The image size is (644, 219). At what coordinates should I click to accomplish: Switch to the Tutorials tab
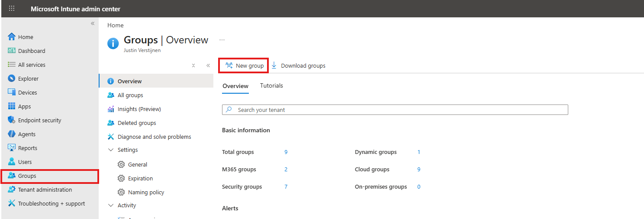[271, 85]
